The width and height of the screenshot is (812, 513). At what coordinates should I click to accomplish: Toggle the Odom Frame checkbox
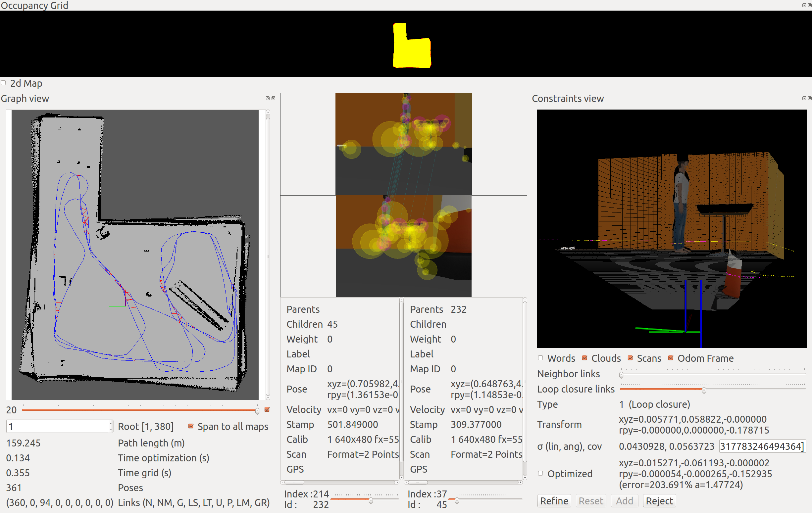tap(671, 358)
